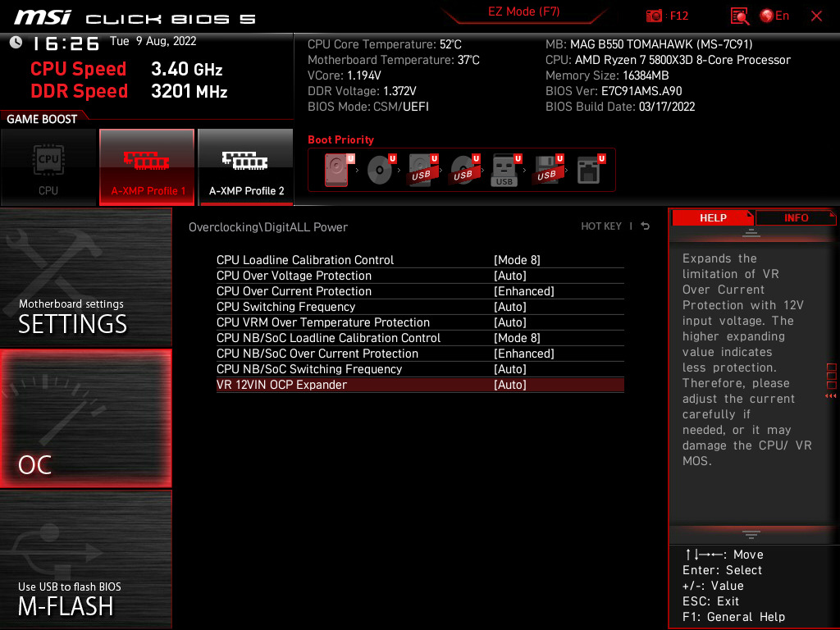Select the USB key boot icon
The width and height of the screenshot is (840, 630).
[506, 170]
